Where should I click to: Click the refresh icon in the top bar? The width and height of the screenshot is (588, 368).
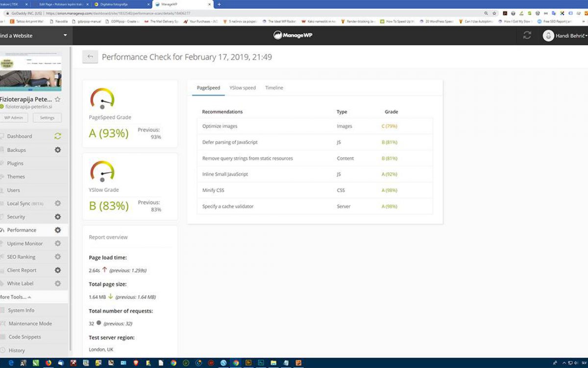(x=527, y=35)
